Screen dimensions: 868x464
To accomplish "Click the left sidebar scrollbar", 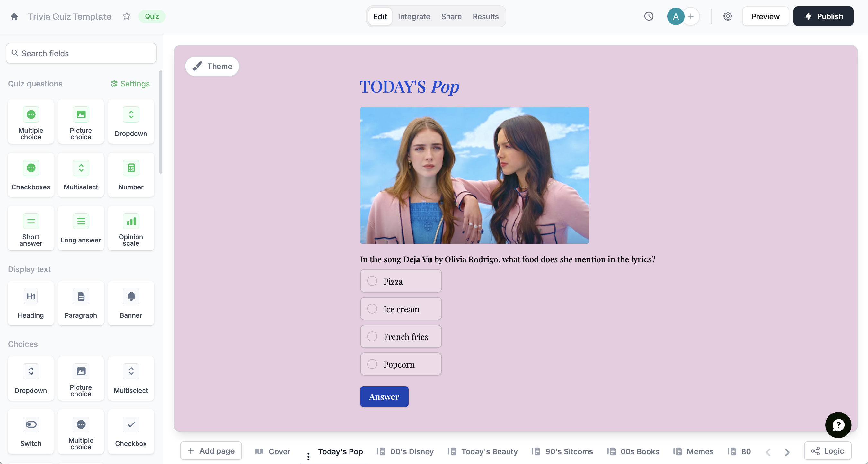I will (x=161, y=122).
